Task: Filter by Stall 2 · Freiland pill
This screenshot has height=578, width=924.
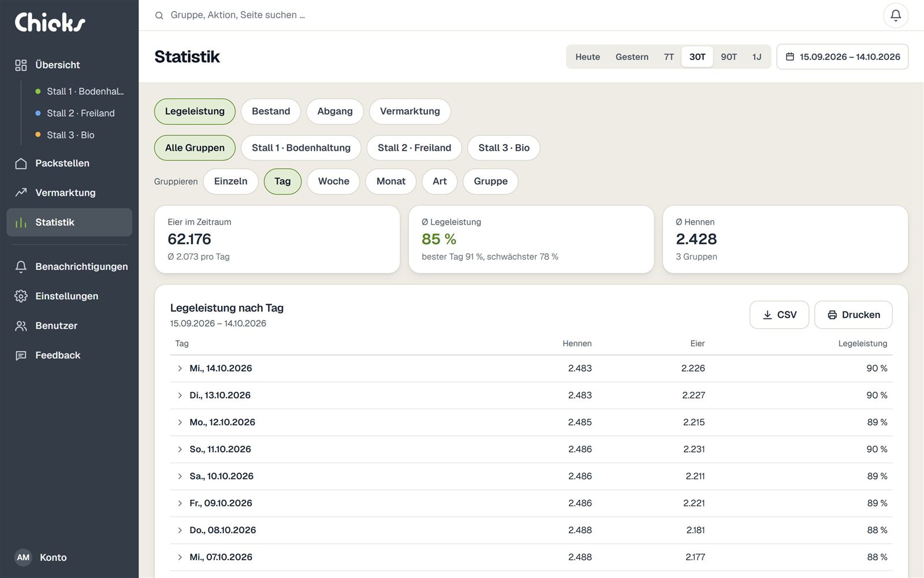Action: (x=414, y=148)
